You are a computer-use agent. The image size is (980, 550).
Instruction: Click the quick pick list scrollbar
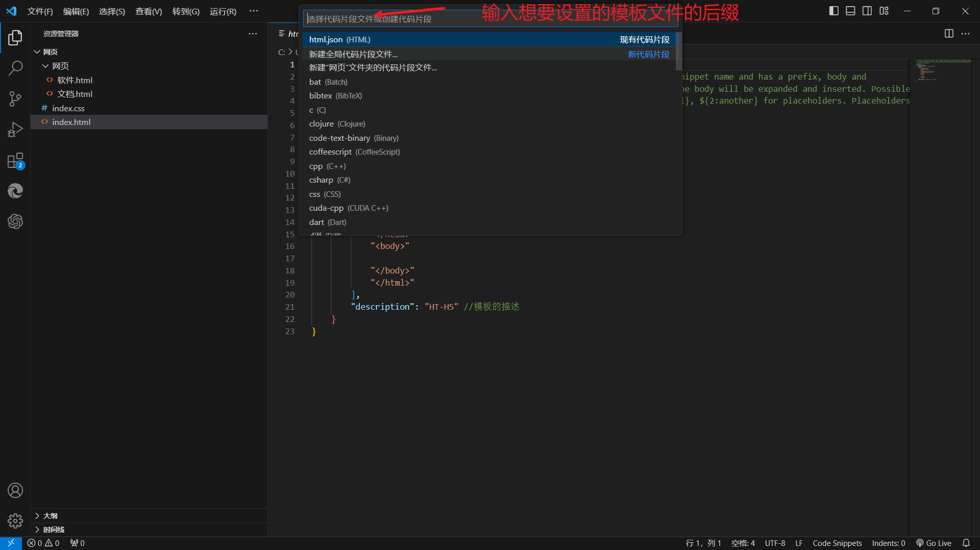point(679,52)
